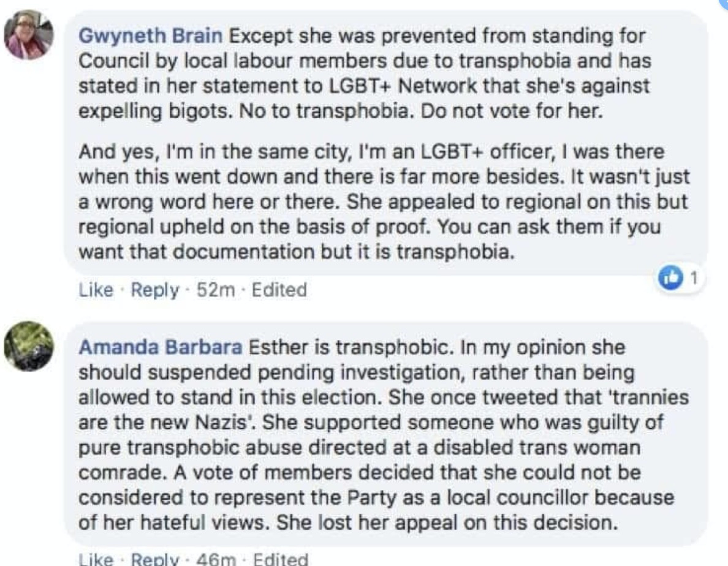Open the blue thumbs-up reaction icon
Screen dimensions: 728x566
click(x=671, y=278)
